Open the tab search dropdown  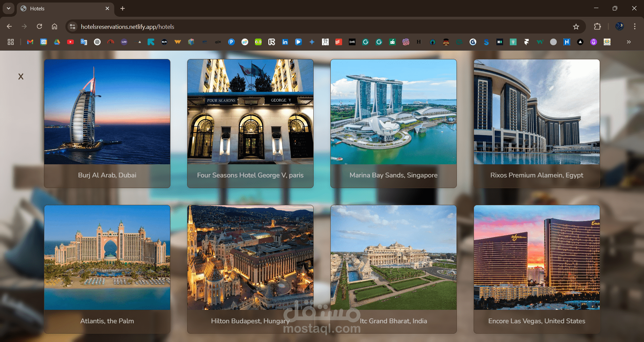(x=8, y=8)
